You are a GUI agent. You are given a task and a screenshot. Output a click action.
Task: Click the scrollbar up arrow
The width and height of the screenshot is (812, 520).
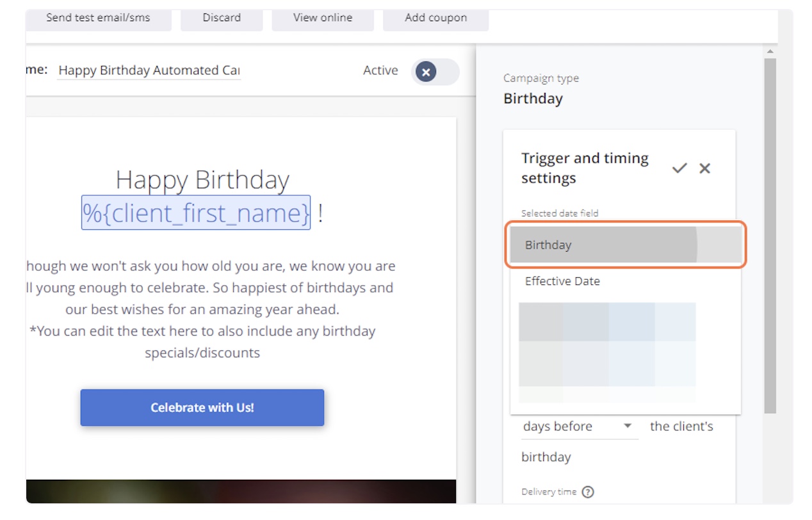pos(770,51)
